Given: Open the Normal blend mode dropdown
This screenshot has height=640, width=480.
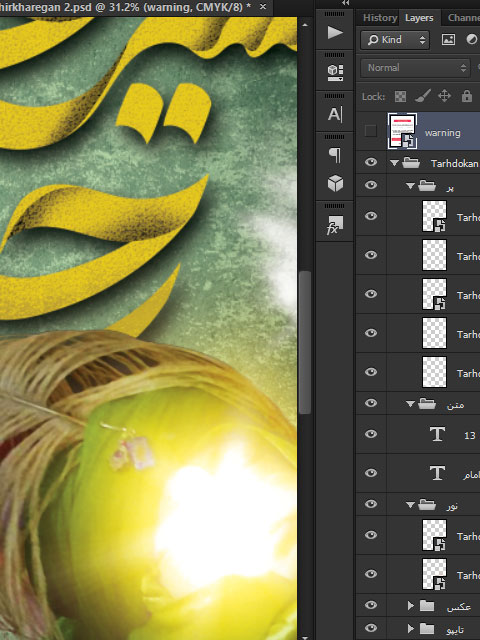Looking at the screenshot, I should [x=415, y=68].
